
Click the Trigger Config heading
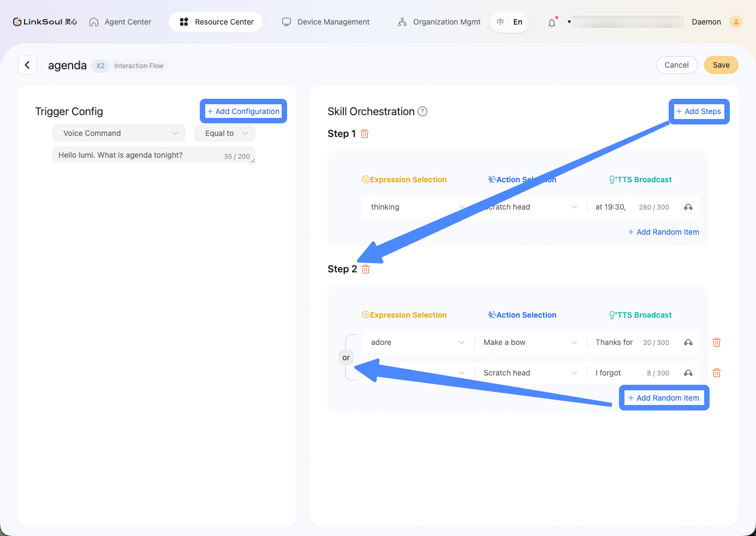point(69,111)
